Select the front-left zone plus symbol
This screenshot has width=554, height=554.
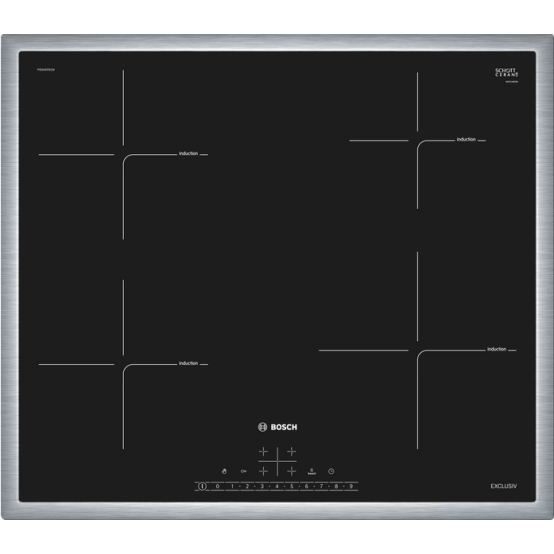tap(263, 471)
